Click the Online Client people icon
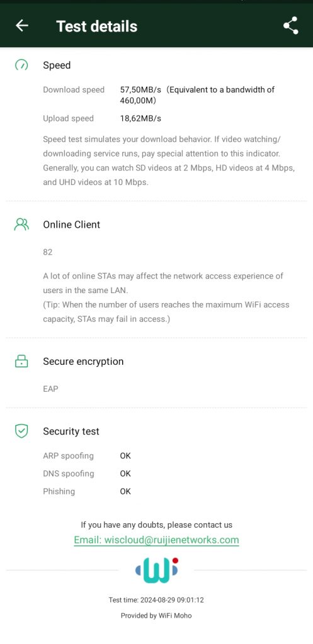 click(21, 225)
